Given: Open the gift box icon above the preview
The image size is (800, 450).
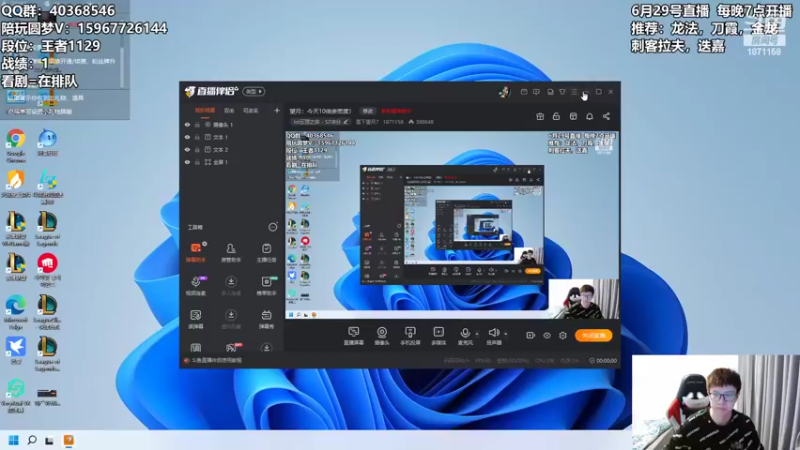Looking at the screenshot, I should pos(540,116).
